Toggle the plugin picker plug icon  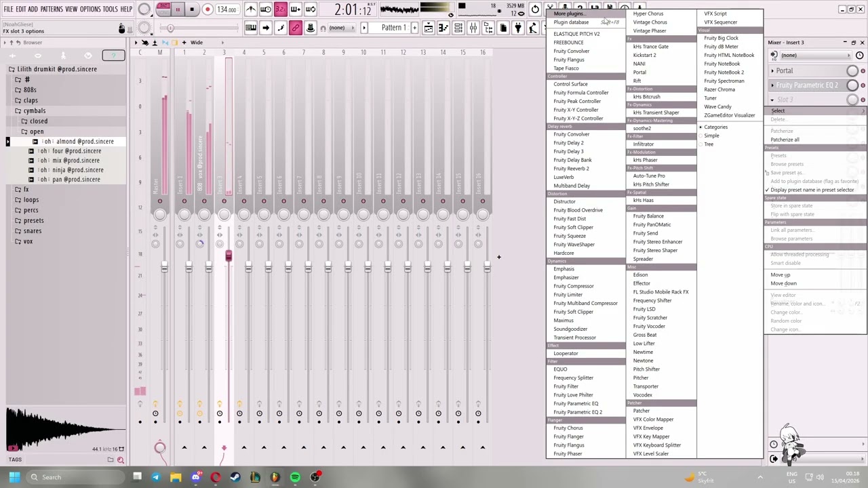tap(518, 28)
